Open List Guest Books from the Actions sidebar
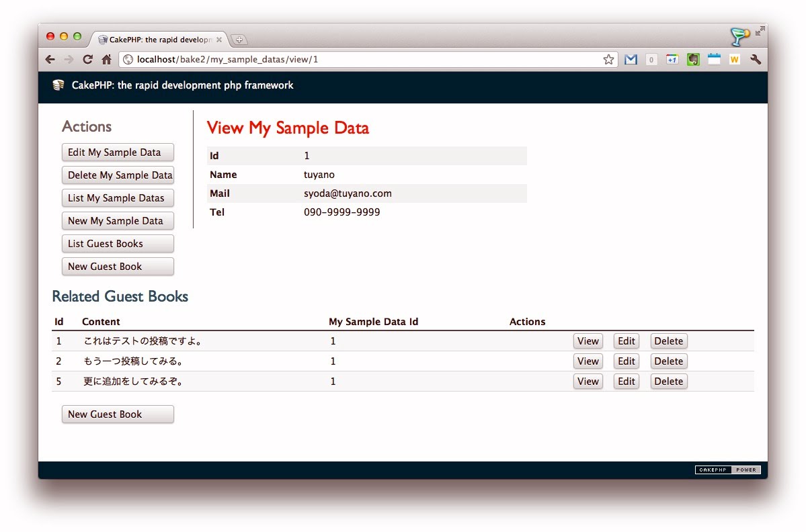Viewport: 806px width, 532px height. click(118, 244)
